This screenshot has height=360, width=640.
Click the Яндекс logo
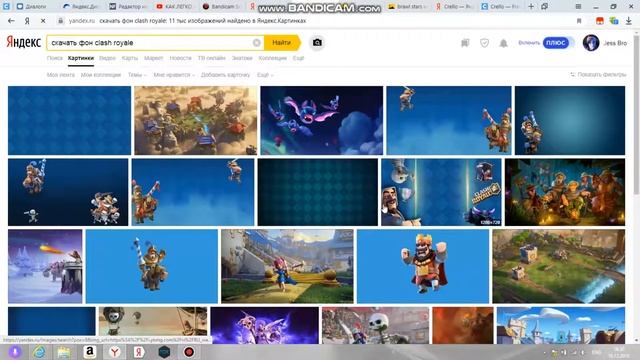(24, 42)
